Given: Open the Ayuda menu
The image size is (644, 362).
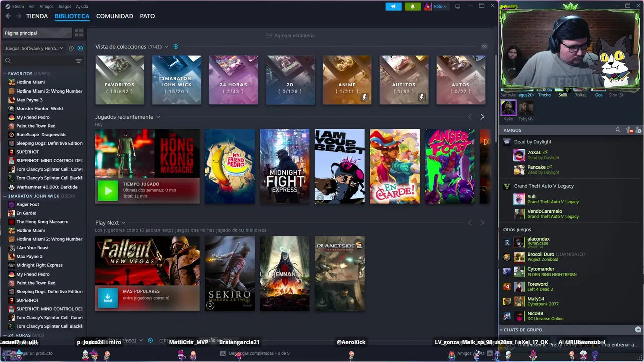Looking at the screenshot, I should (x=82, y=6).
